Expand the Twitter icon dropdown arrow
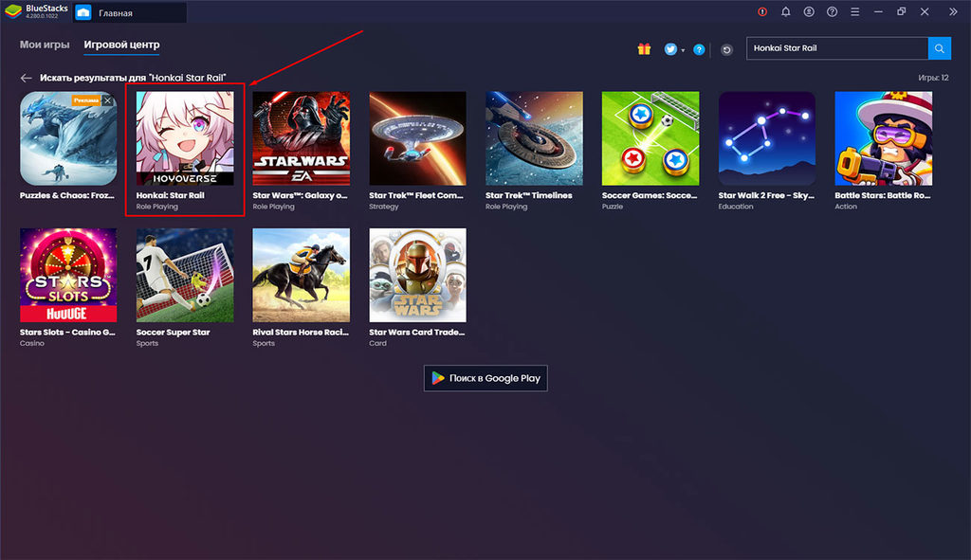 (683, 51)
